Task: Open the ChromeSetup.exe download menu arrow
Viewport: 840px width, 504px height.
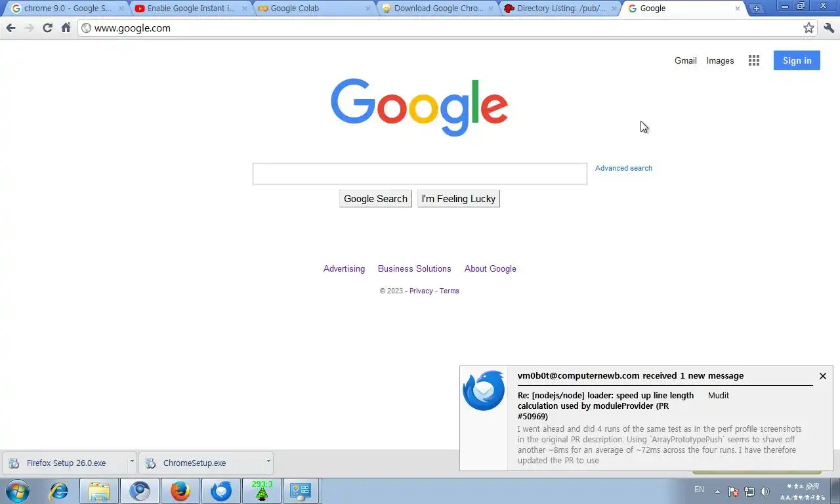Action: tap(268, 461)
